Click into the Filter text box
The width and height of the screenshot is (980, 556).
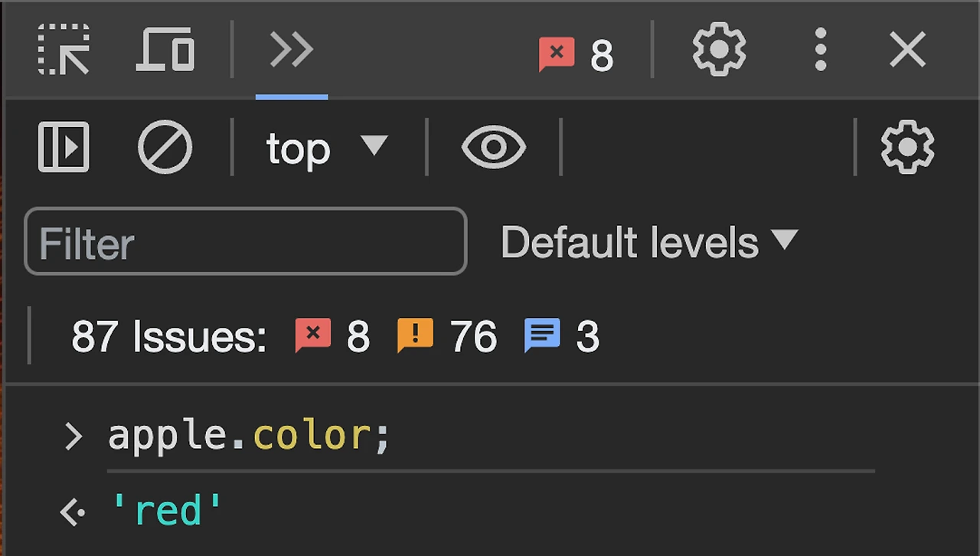pos(245,242)
